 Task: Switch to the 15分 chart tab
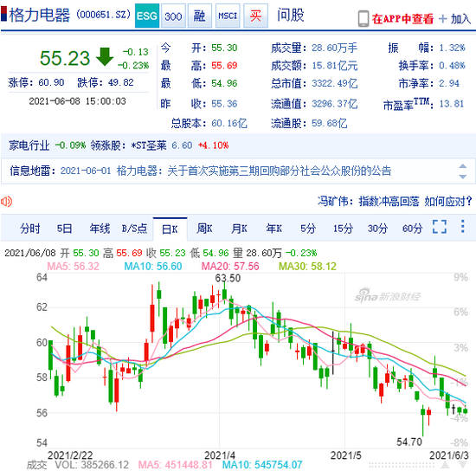click(343, 229)
